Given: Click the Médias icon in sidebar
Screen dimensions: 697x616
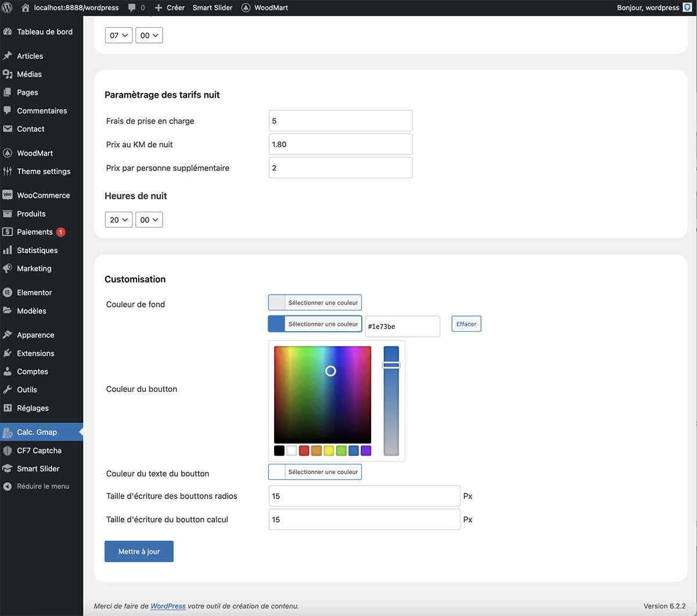Looking at the screenshot, I should [8, 74].
